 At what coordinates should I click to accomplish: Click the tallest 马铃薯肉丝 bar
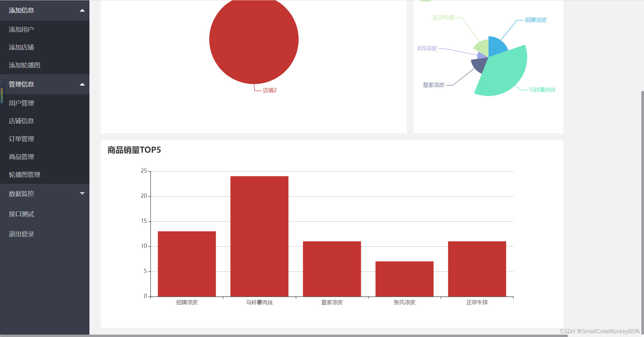[259, 236]
